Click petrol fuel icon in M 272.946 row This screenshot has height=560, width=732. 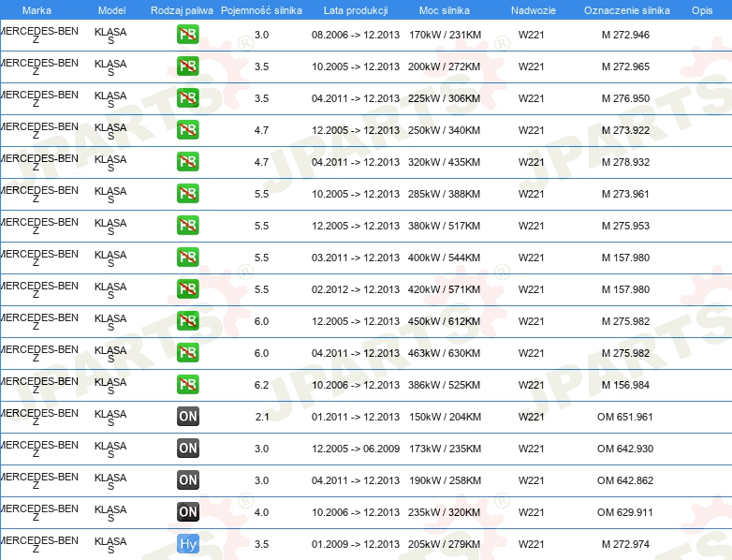(x=187, y=35)
